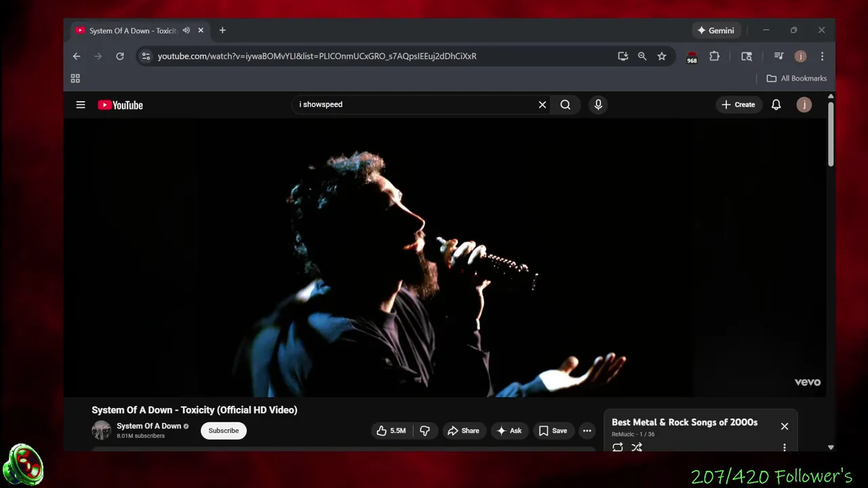Screen dimensions: 868x488
Task: Toggle loop playlist
Action: click(x=618, y=447)
